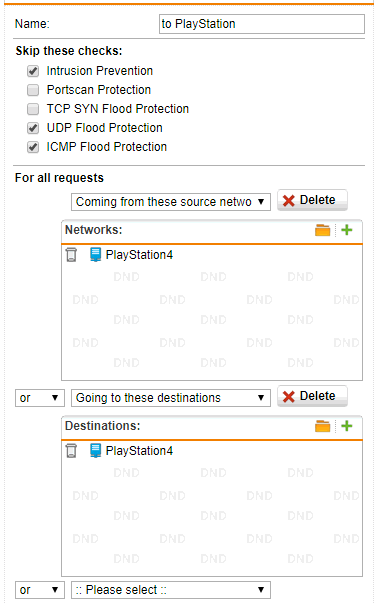Click PlayStation4 host icon in Networks list

95,255
